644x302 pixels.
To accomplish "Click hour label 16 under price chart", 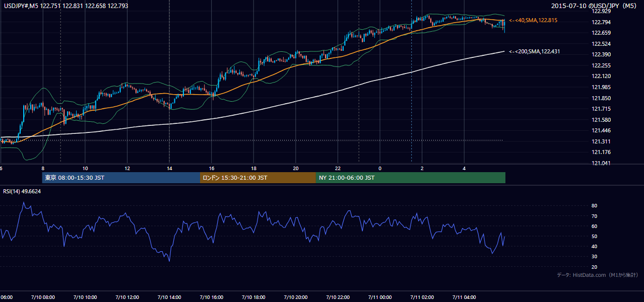I will point(212,168).
